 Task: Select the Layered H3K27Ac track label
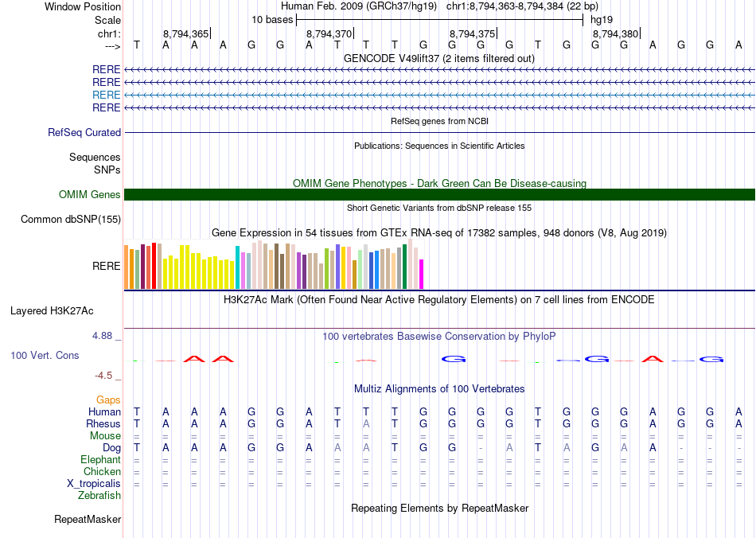(x=52, y=310)
